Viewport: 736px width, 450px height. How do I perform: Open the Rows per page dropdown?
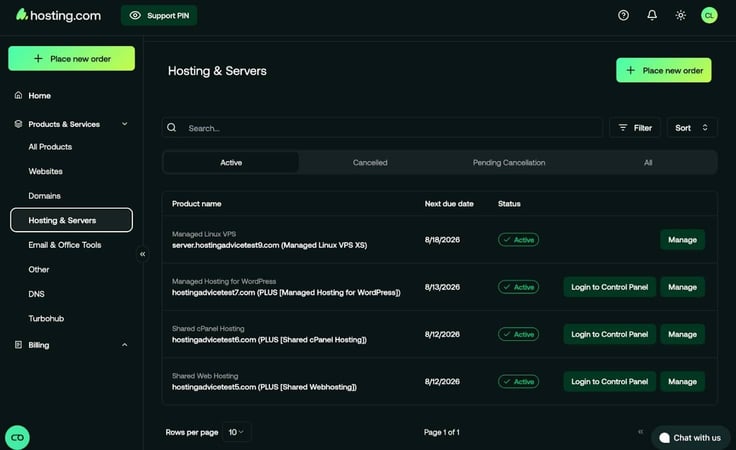point(236,432)
